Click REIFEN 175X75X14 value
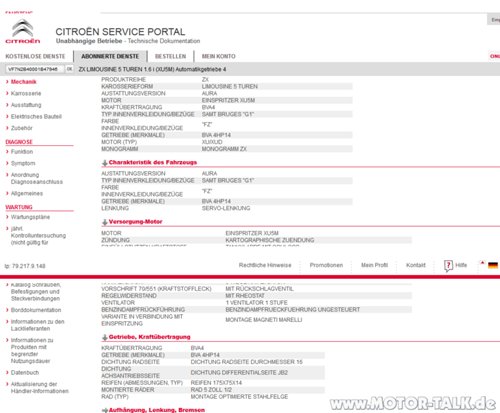Viewport: 500px width, 413px height. click(216, 383)
